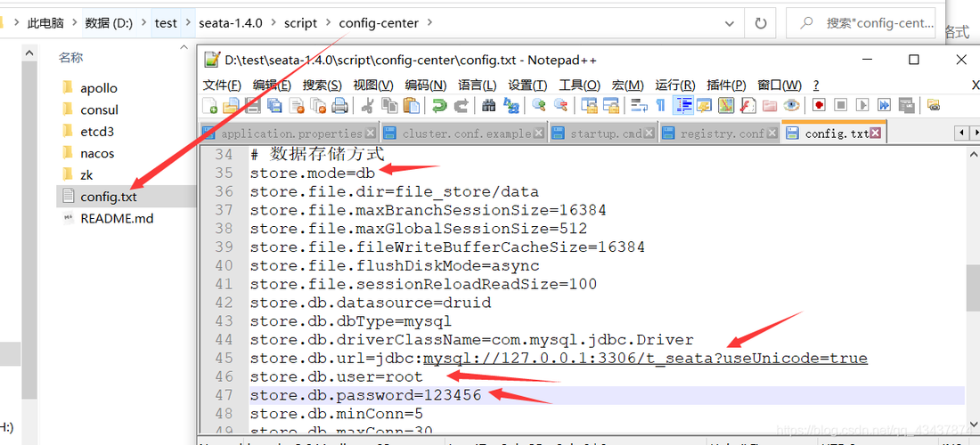Screen dimensions: 980x445
Task: Open the 语言(L) menu
Action: coord(478,85)
